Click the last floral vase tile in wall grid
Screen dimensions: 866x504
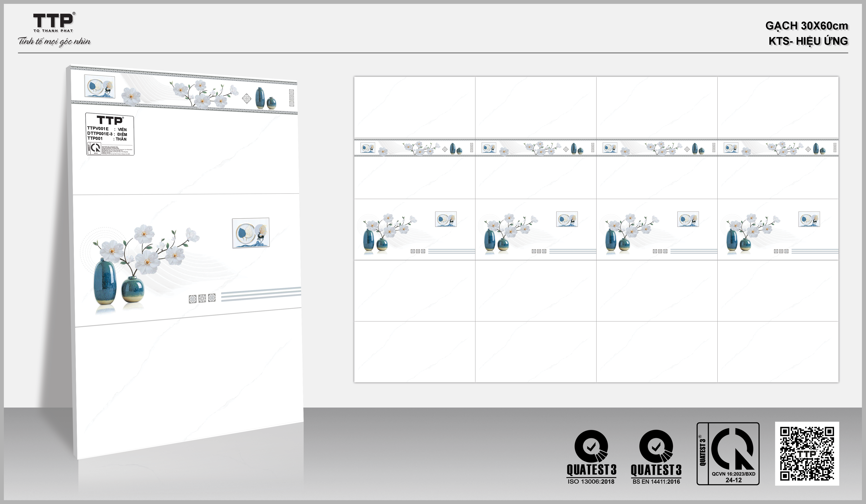(778, 230)
